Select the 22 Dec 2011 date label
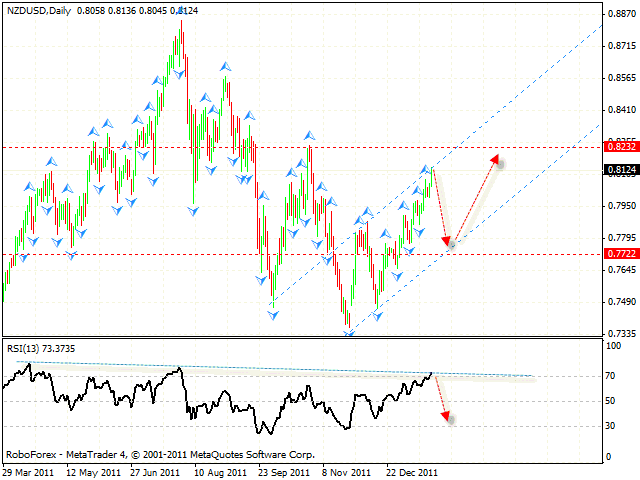The width and height of the screenshot is (640, 480). pyautogui.click(x=411, y=470)
